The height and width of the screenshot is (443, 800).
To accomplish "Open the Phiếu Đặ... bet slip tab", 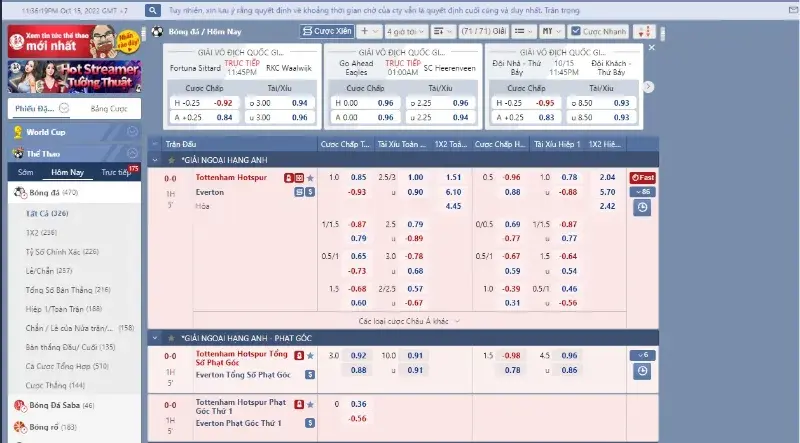I will point(41,108).
